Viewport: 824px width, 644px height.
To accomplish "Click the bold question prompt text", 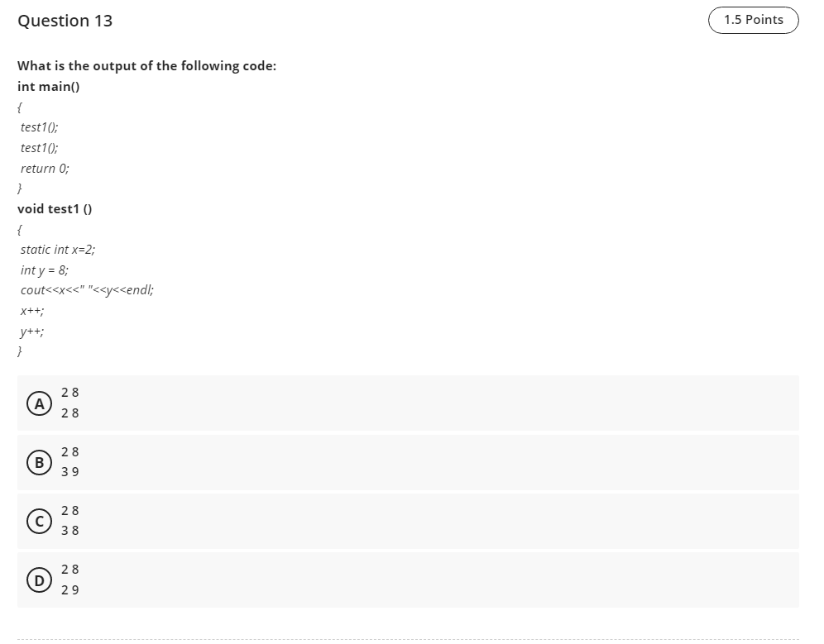I will (x=146, y=65).
